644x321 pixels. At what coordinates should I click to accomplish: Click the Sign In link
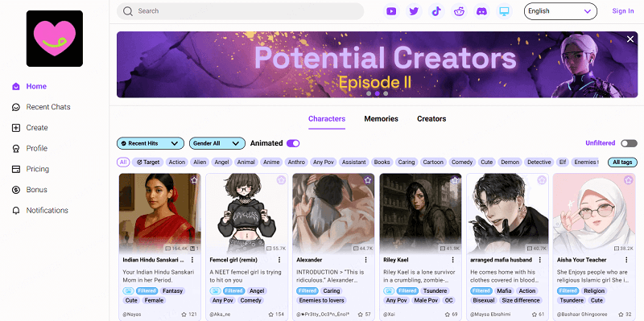point(623,11)
